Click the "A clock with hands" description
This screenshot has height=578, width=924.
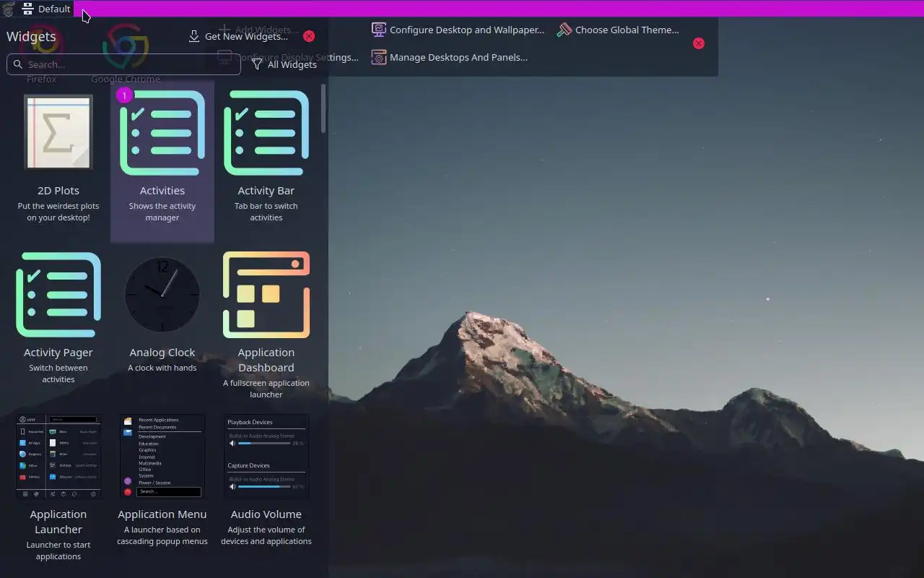[x=162, y=368]
